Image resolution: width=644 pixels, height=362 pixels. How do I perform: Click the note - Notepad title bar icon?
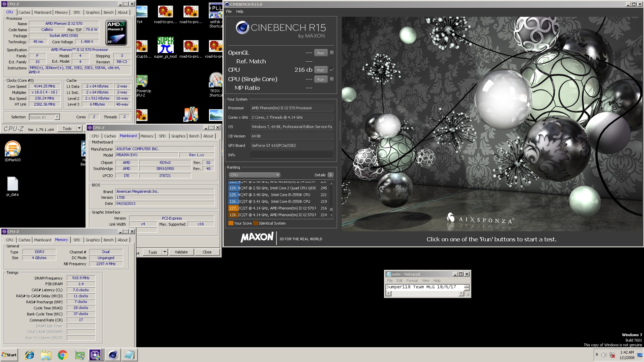tap(388, 274)
